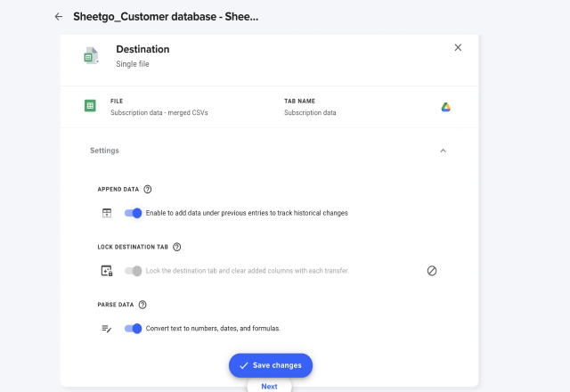Click the PARSE DATA label
Viewport: 570px width, 392px height.
[x=116, y=305]
